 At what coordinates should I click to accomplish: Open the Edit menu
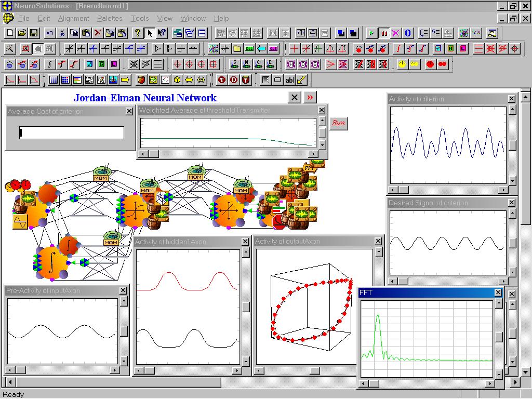(44, 18)
